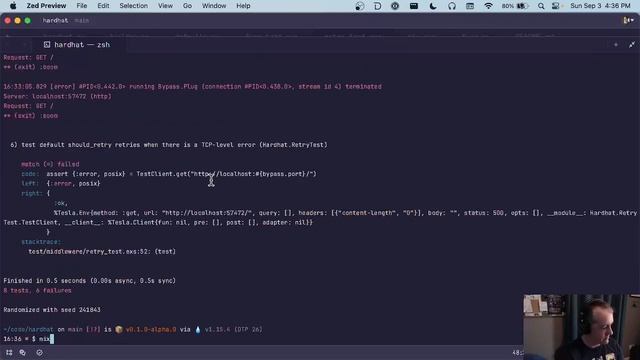Image resolution: width=640 pixels, height=360 pixels.
Task: Click the Wi-Fi icon in menu bar
Action: point(488,6)
